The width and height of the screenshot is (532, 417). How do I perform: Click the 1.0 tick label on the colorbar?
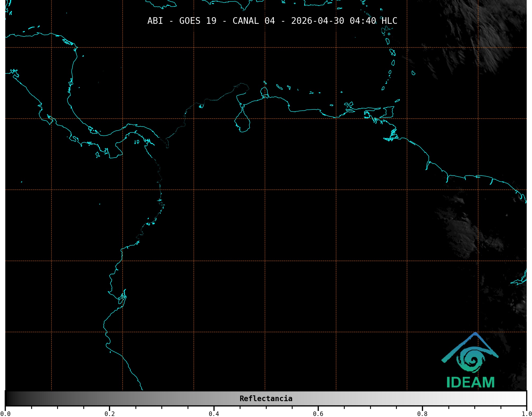pyautogui.click(x=526, y=414)
